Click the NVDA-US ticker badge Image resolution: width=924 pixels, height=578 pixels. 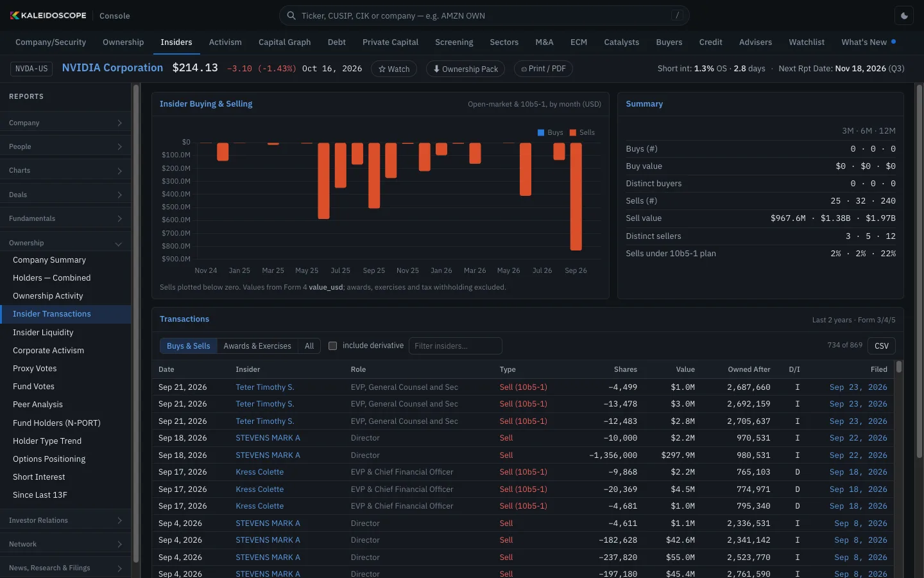pos(31,69)
